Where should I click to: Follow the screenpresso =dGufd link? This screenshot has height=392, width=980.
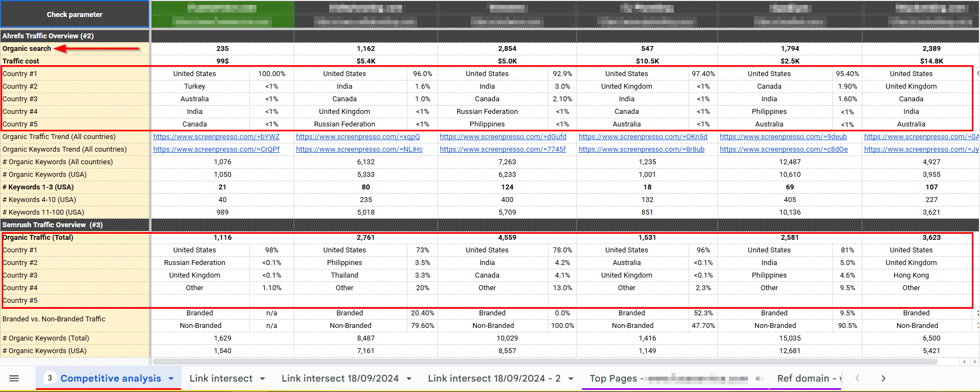503,137
